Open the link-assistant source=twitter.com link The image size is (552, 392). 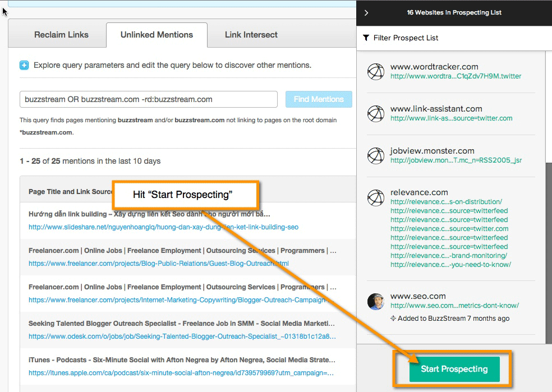(452, 118)
